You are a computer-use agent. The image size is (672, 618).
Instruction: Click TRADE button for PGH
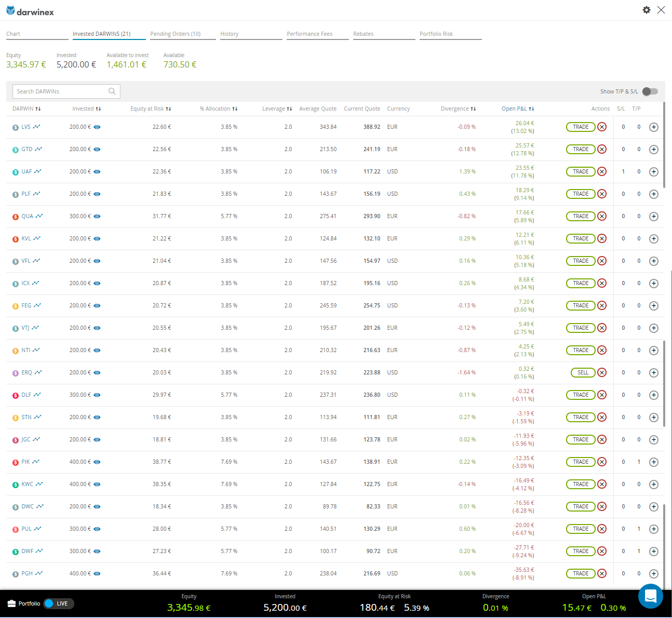point(581,573)
